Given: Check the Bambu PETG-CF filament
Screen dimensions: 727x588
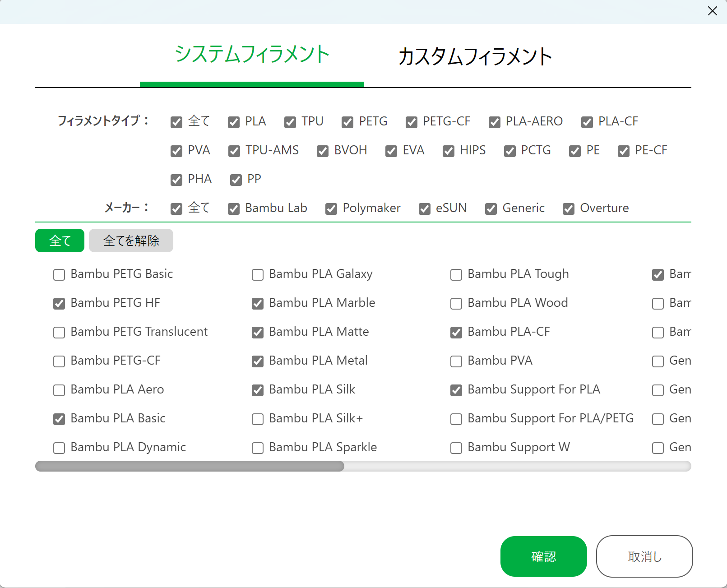Looking at the screenshot, I should 59,361.
